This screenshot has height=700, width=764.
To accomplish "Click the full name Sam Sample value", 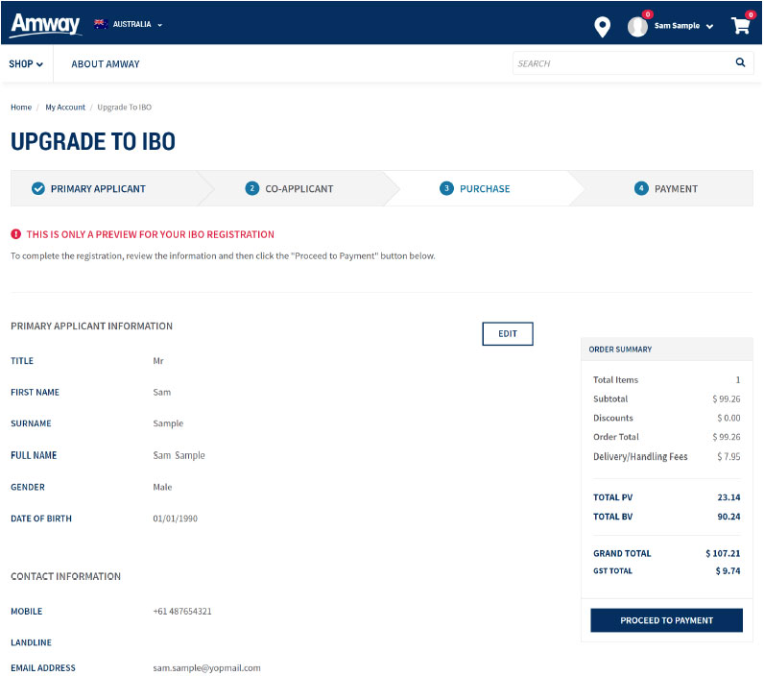I will (179, 455).
